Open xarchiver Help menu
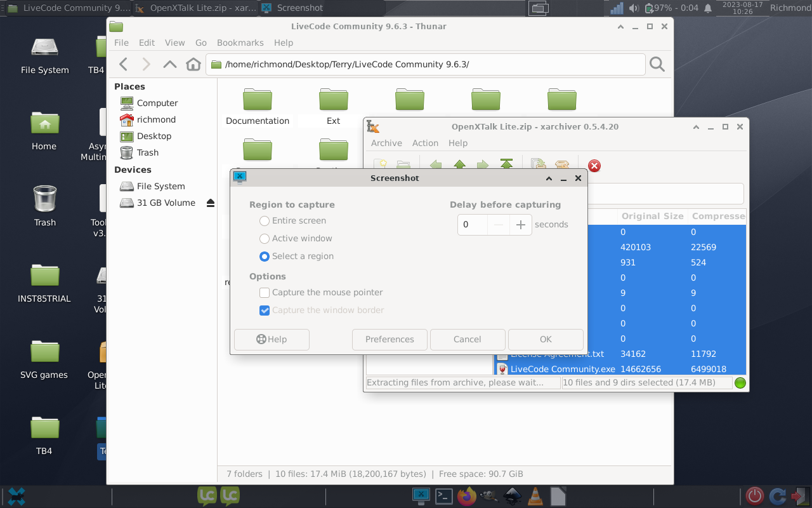Image resolution: width=812 pixels, height=508 pixels. click(x=457, y=143)
